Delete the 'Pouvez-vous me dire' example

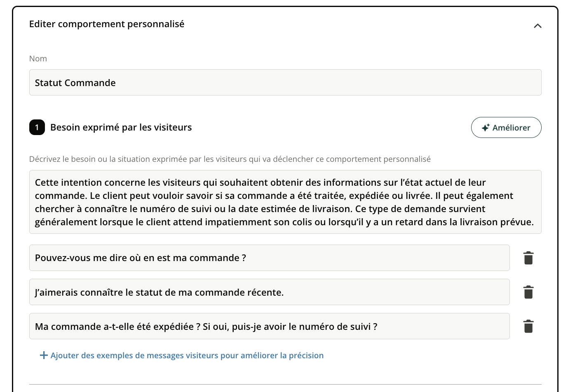528,258
